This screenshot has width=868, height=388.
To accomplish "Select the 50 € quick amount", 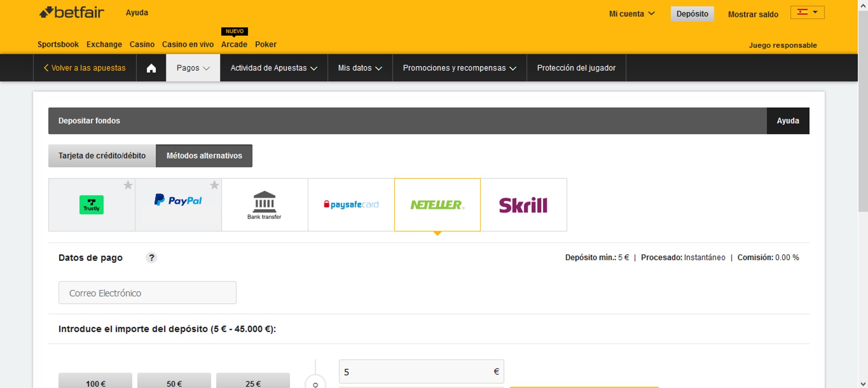I will click(174, 381).
